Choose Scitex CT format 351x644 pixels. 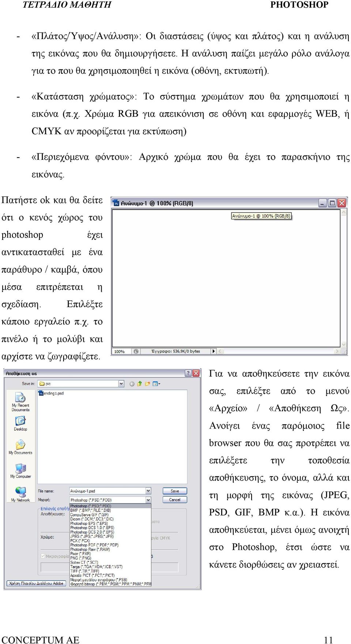pyautogui.click(x=110, y=562)
